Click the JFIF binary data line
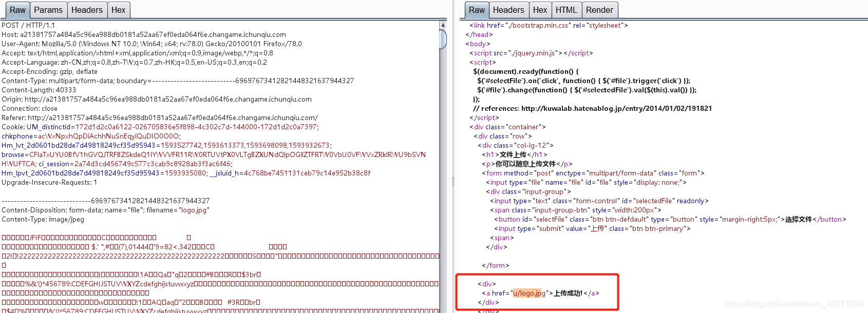Image resolution: width=868 pixels, height=313 pixels. (96, 238)
